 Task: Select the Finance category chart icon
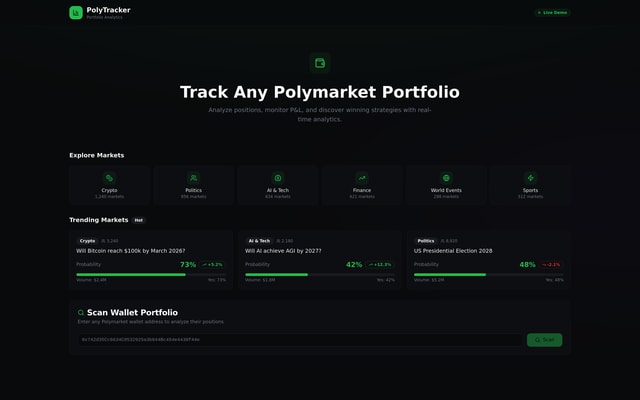[362, 178]
